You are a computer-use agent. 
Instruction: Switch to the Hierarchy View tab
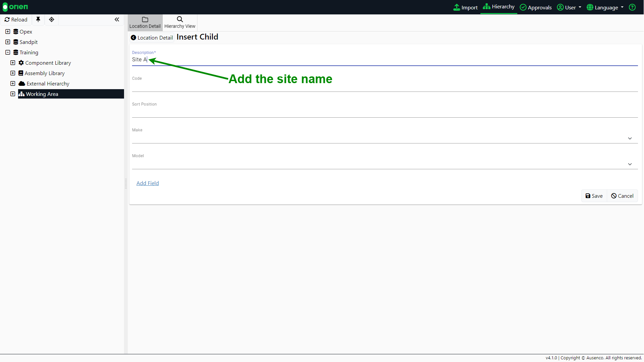(180, 22)
